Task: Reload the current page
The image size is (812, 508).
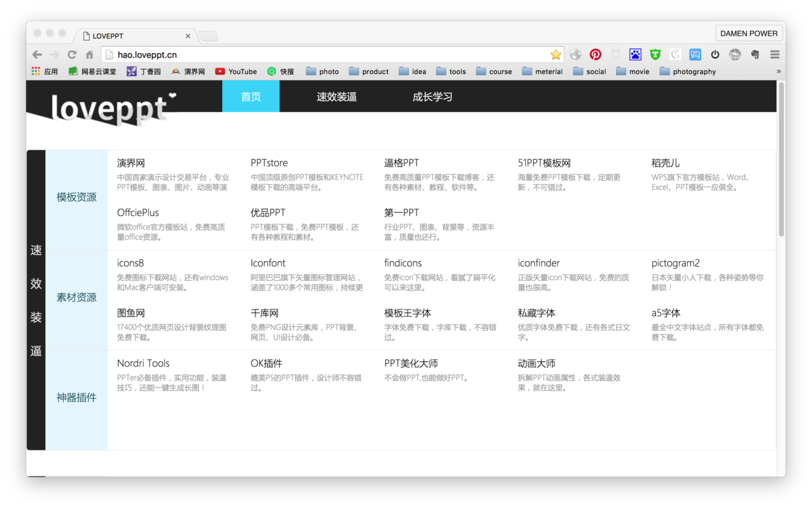Action: (x=72, y=55)
